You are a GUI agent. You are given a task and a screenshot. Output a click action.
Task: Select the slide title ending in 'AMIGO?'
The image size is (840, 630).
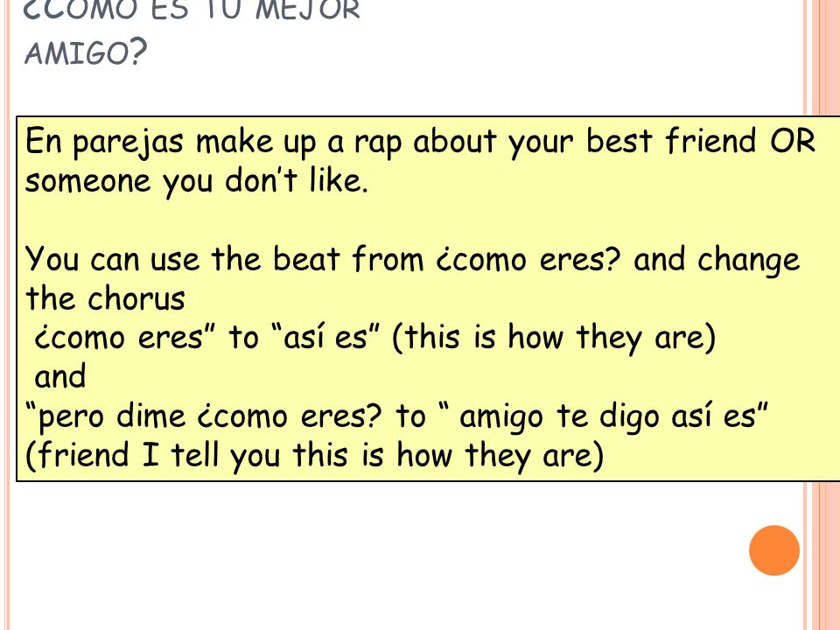point(192,32)
